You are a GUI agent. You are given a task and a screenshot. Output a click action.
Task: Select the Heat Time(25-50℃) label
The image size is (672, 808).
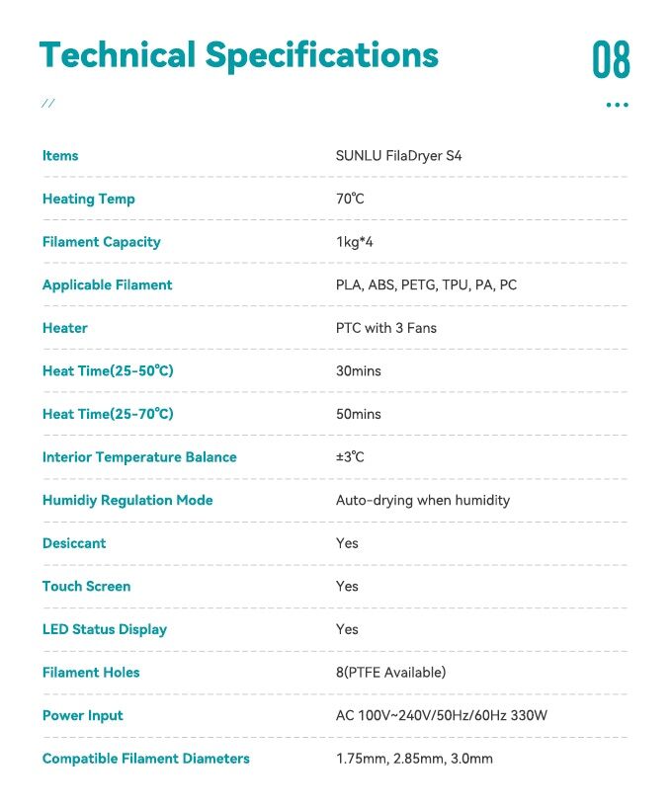point(108,371)
